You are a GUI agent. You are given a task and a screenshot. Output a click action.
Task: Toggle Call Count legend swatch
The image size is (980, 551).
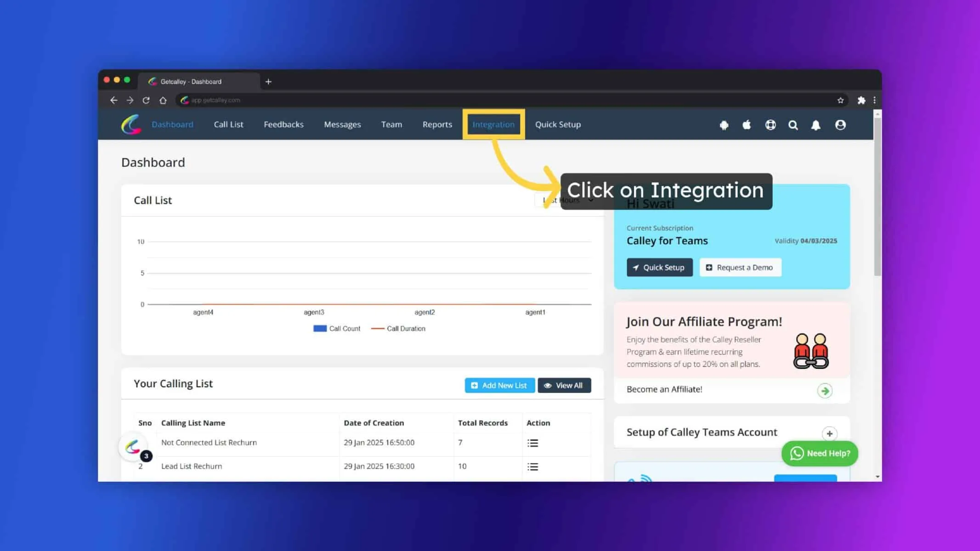320,328
